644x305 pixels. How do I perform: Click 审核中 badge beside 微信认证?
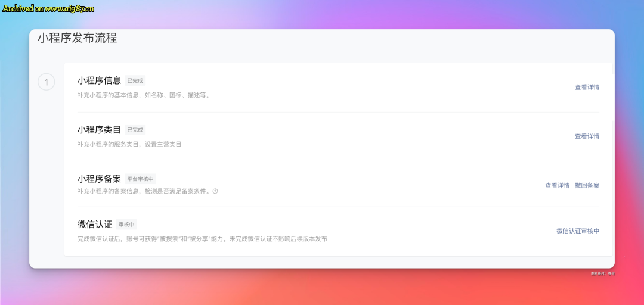(x=126, y=225)
